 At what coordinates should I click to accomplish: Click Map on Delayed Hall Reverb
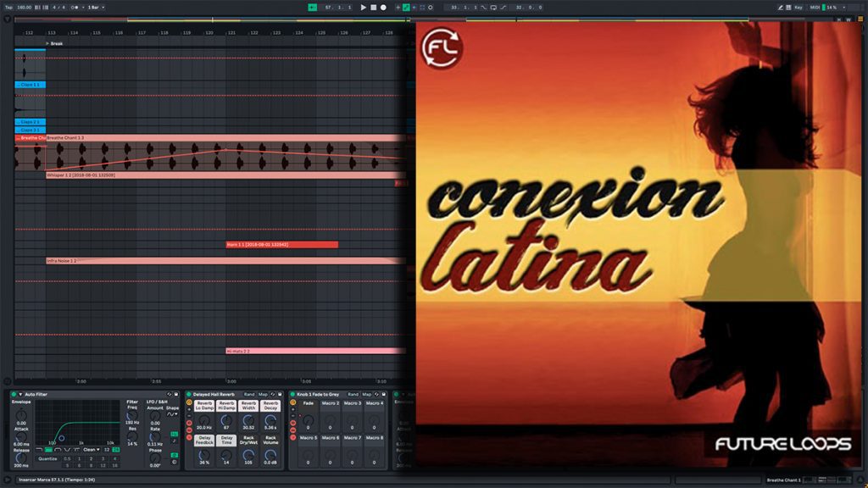pyautogui.click(x=263, y=395)
